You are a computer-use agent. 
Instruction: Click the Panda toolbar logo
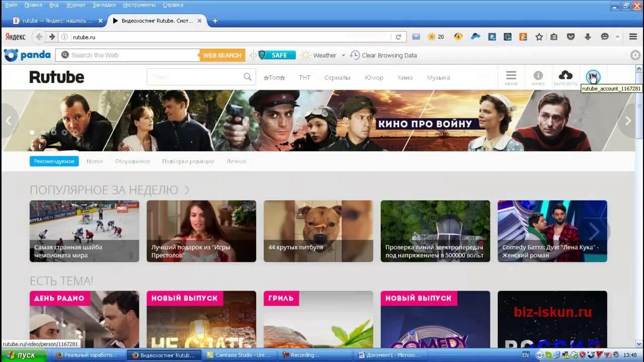[x=27, y=55]
